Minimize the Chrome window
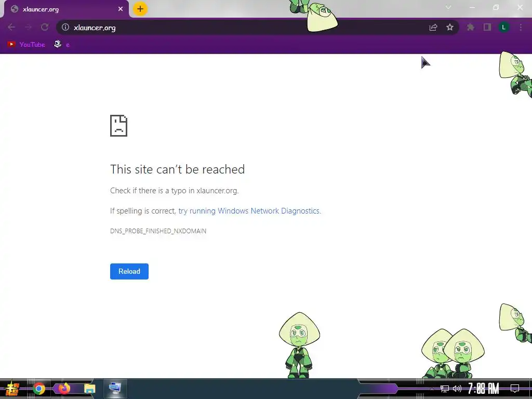This screenshot has width=532, height=399. click(472, 7)
